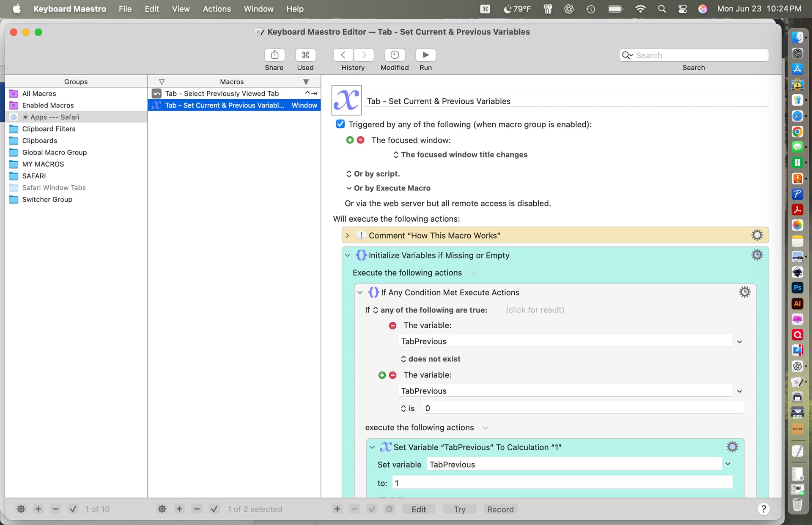Expand the Comment action
Viewport: 812px width, 525px height.
click(348, 236)
